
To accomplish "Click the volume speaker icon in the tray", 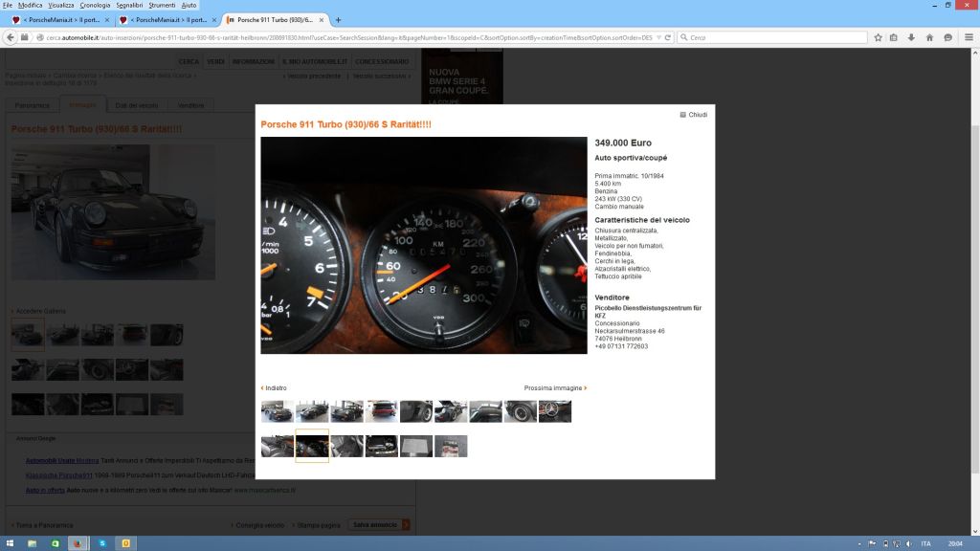I will tap(909, 543).
